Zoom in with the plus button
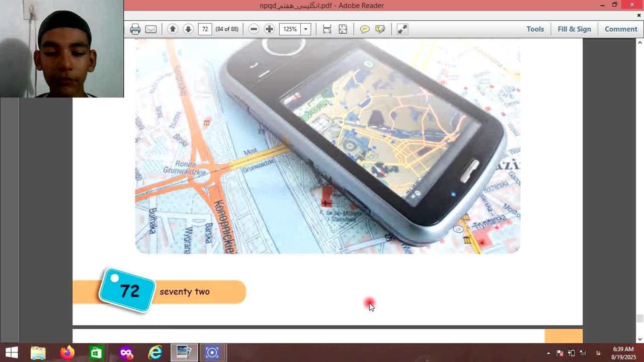This screenshot has height=362, width=644. (x=269, y=29)
